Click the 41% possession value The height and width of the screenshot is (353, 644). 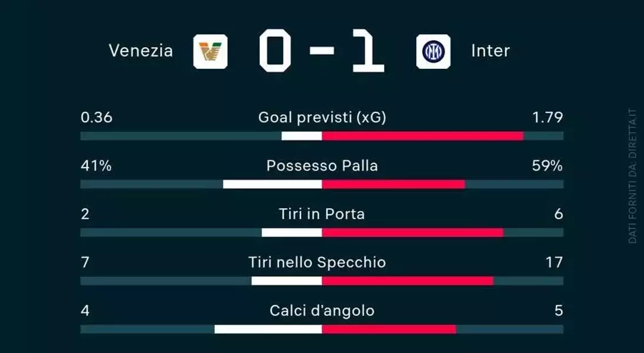(96, 166)
